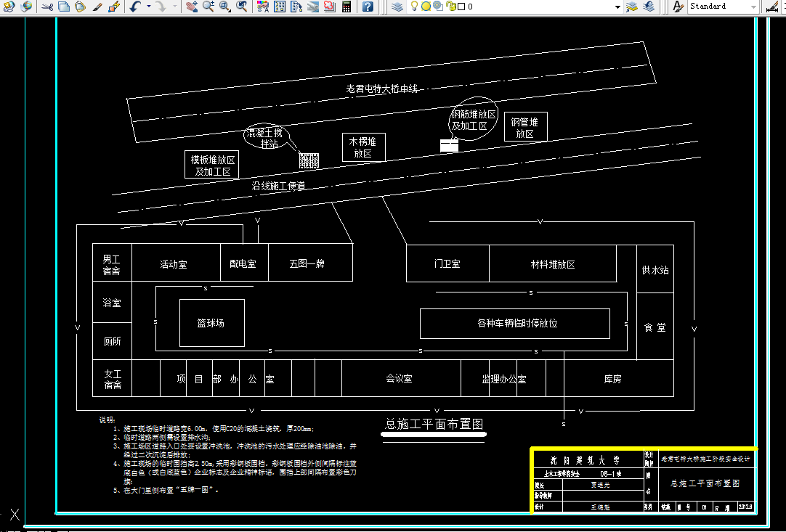Click the Undo arrow icon
The image size is (786, 532).
tap(135, 7)
